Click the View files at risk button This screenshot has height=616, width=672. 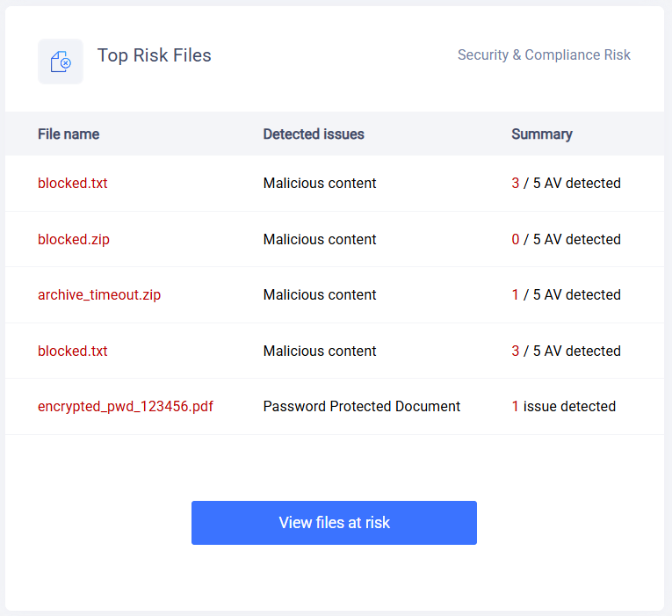(x=334, y=523)
